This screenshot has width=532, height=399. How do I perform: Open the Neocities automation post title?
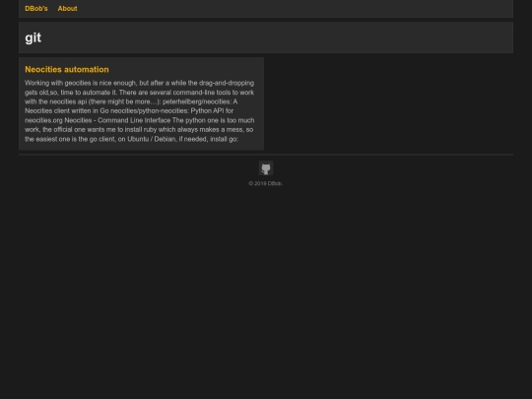(x=67, y=70)
